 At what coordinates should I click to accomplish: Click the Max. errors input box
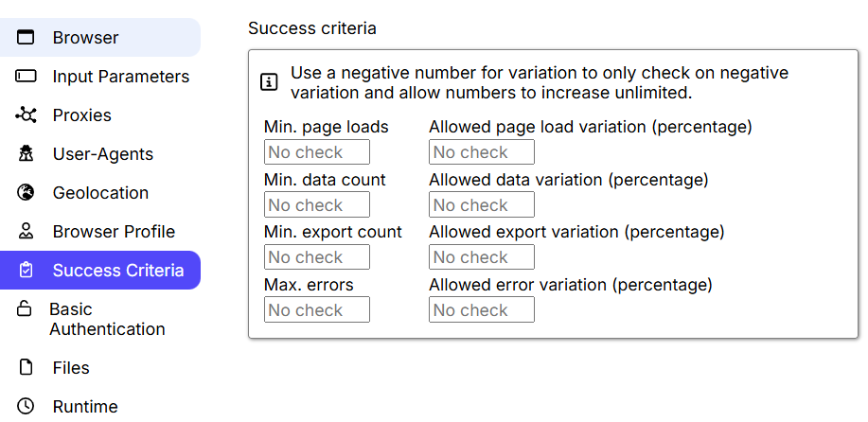pyautogui.click(x=317, y=310)
